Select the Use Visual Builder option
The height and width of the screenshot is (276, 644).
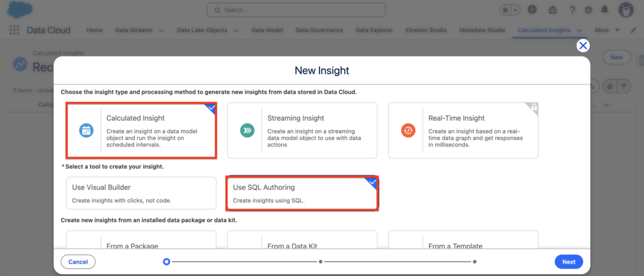141,193
